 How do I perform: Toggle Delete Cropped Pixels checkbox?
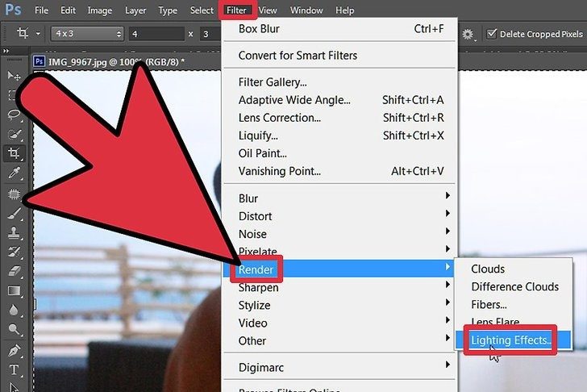pyautogui.click(x=493, y=35)
